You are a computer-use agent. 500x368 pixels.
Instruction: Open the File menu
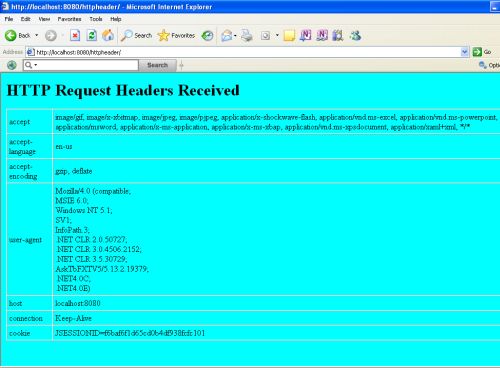tap(9, 19)
